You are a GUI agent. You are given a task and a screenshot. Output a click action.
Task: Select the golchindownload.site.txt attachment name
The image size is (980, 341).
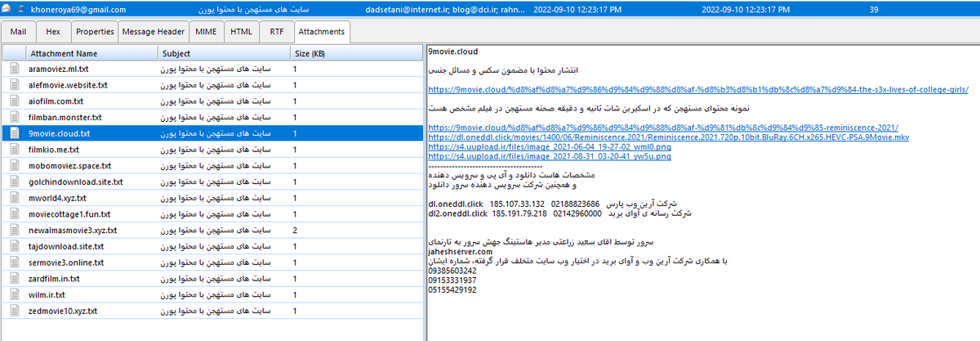click(x=75, y=182)
